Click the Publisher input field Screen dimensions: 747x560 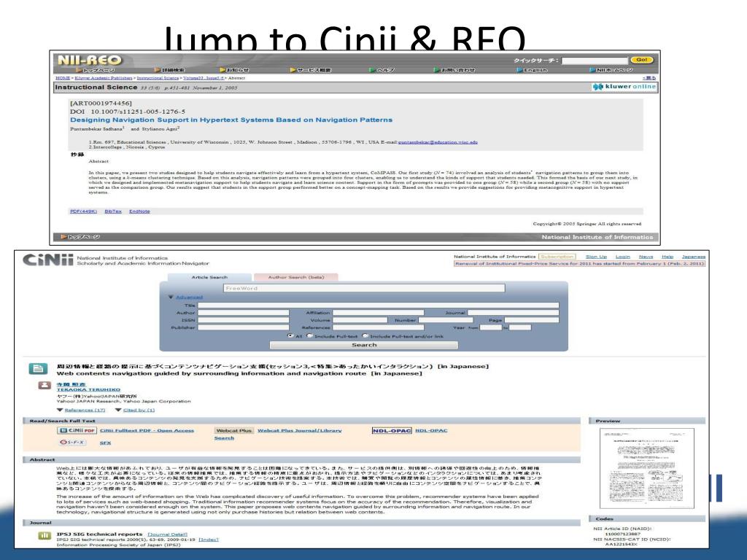click(244, 327)
